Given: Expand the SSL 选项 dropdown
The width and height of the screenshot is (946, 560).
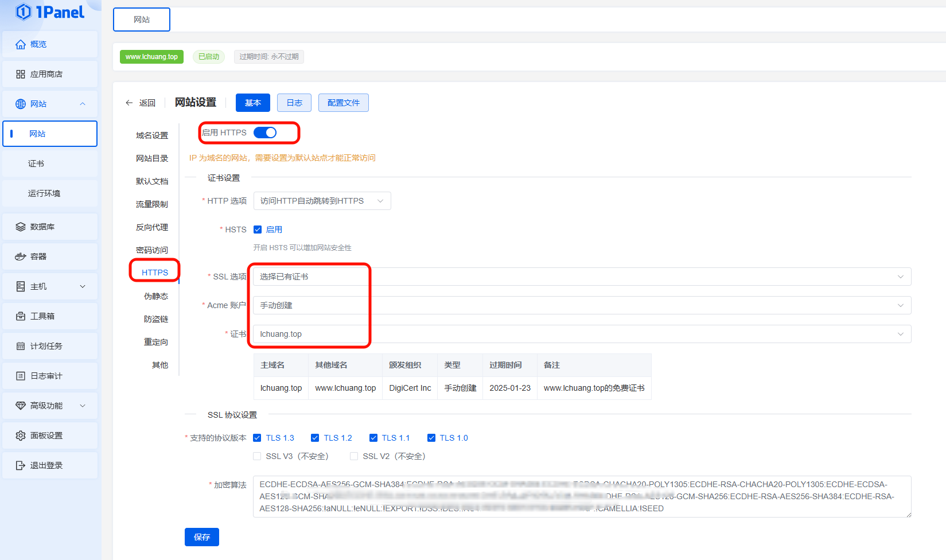Looking at the screenshot, I should click(x=581, y=277).
